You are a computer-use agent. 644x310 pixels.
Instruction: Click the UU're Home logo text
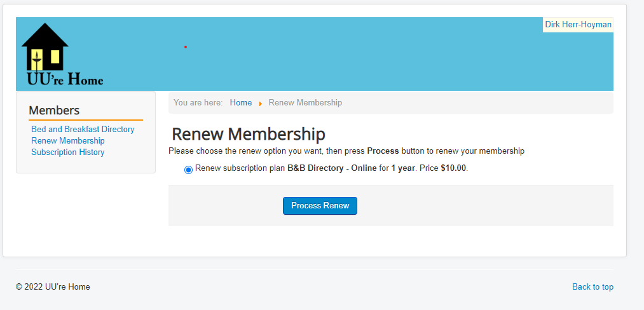(x=65, y=78)
